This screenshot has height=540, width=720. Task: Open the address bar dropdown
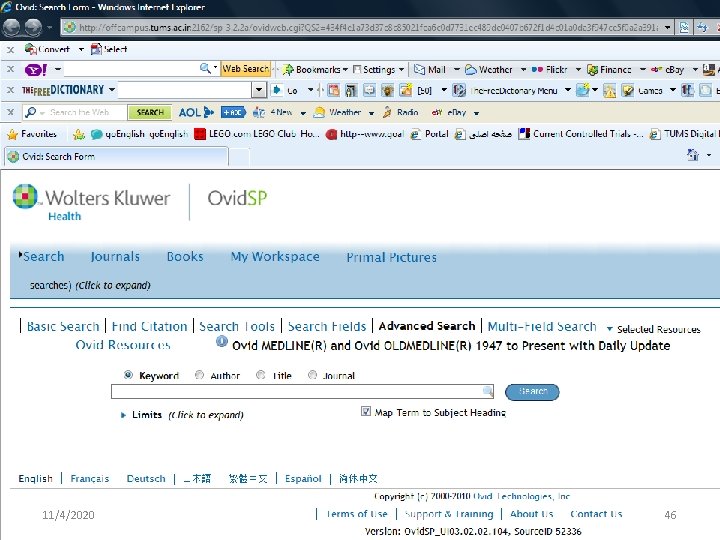(x=667, y=28)
